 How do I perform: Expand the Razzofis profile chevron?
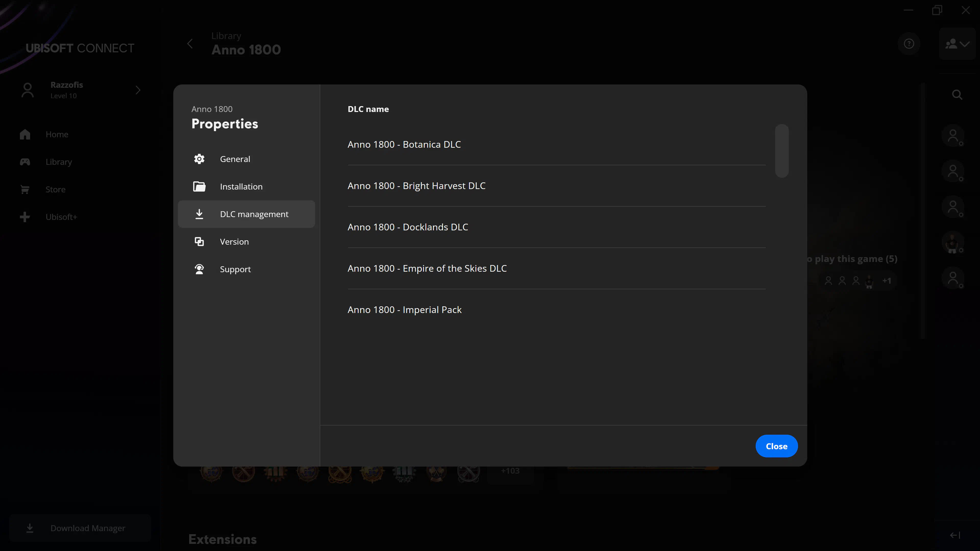[138, 90]
